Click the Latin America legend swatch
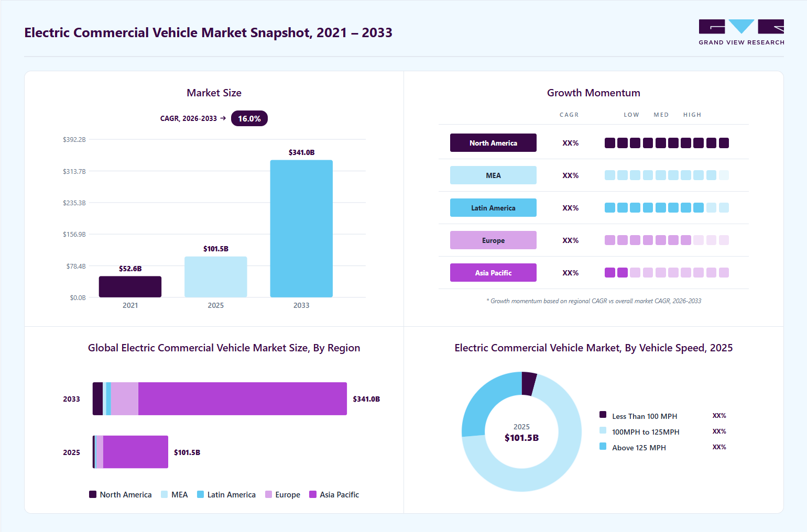Image resolution: width=807 pixels, height=532 pixels. coord(200,494)
